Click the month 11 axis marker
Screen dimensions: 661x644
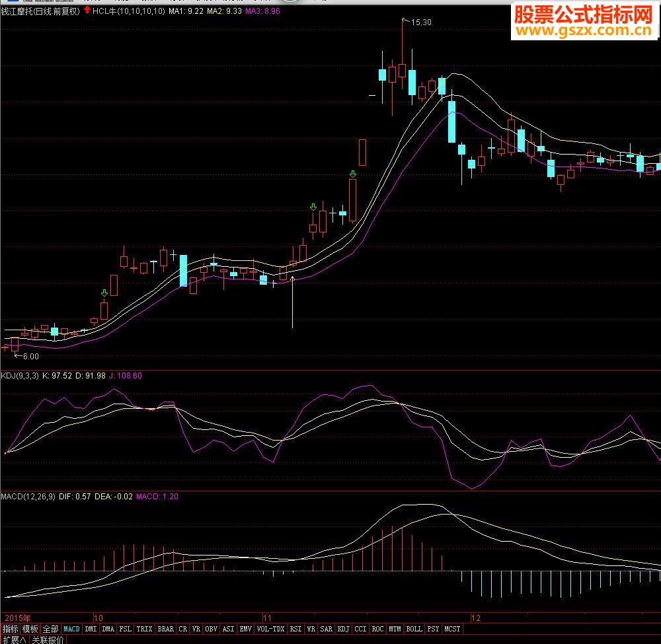(x=267, y=618)
